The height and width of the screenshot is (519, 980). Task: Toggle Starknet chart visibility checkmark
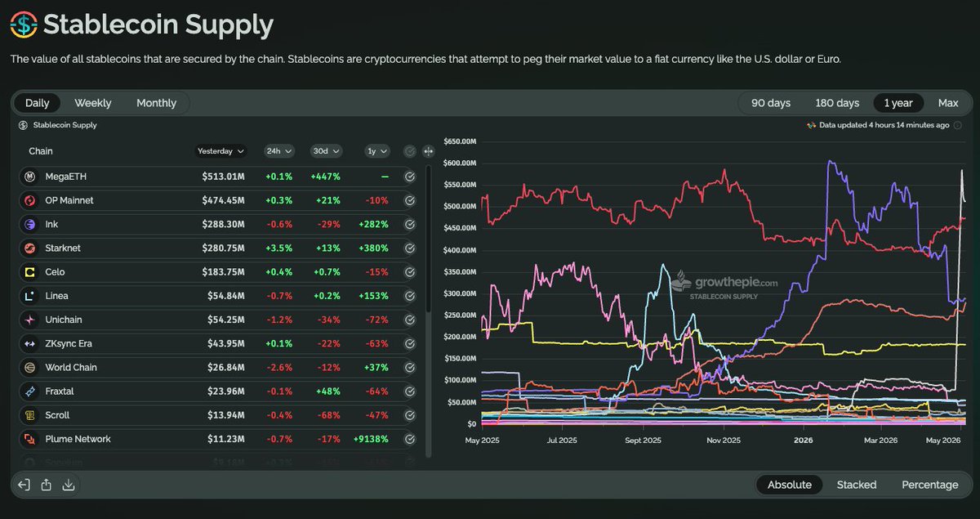[410, 248]
